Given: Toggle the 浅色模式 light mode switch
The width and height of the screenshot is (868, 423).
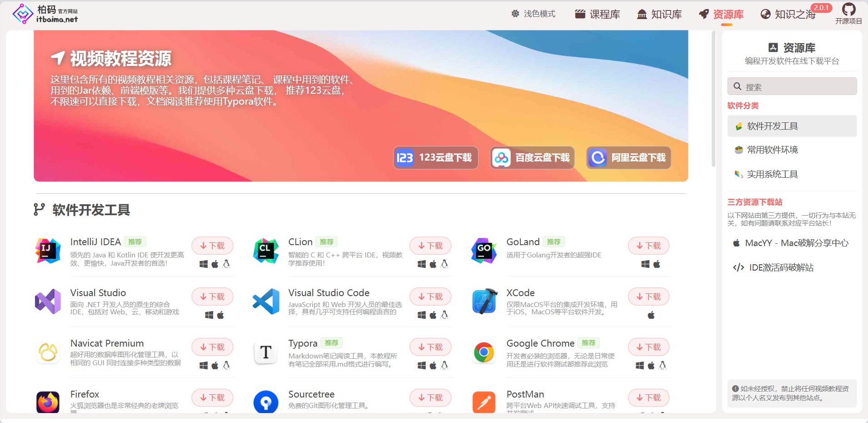Looking at the screenshot, I should (x=533, y=14).
